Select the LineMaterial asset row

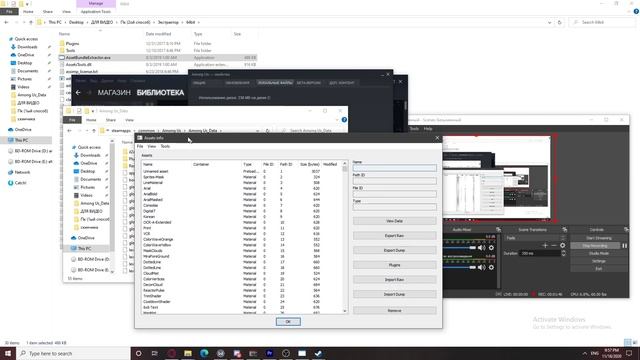(243, 183)
